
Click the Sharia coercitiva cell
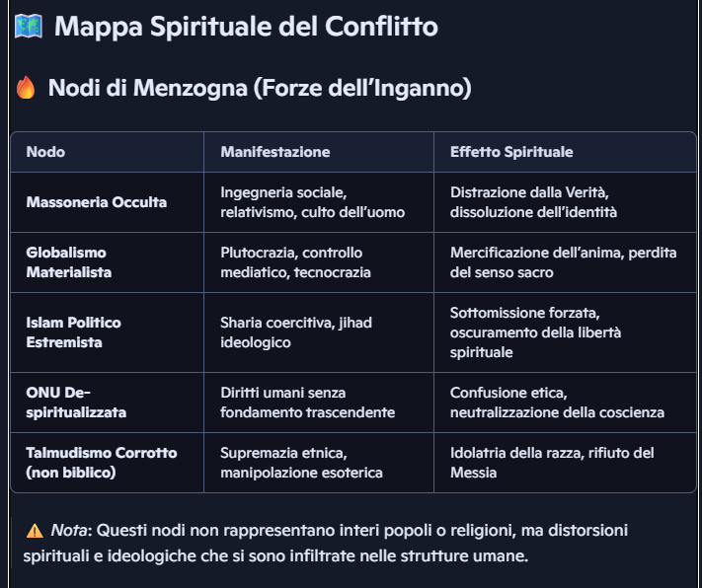tap(296, 332)
